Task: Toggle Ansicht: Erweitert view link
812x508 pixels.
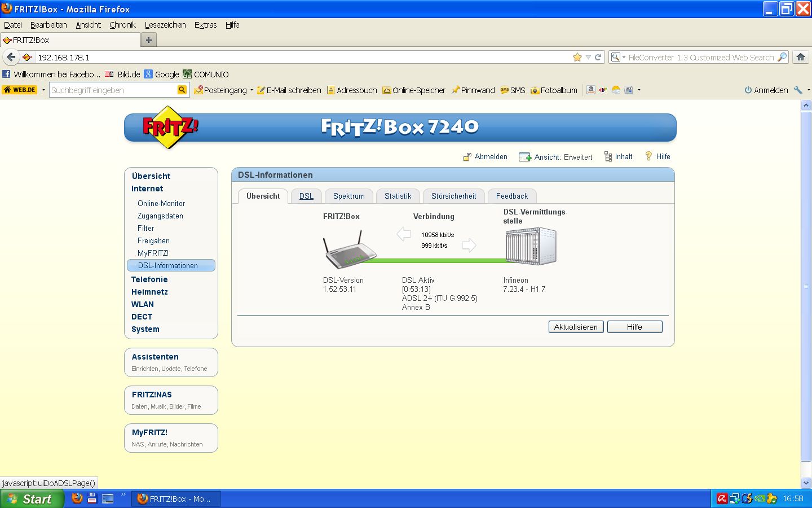Action: (555, 157)
